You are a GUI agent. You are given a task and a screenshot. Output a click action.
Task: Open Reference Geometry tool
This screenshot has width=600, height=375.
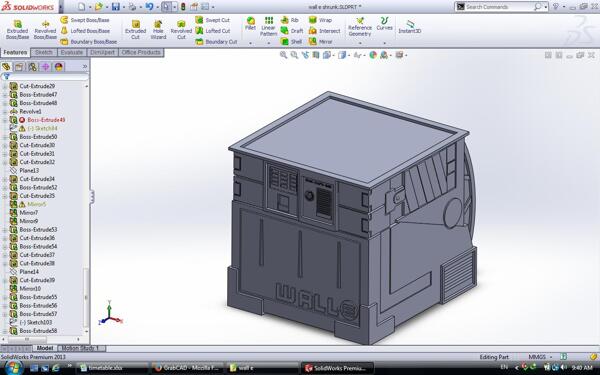(360, 27)
